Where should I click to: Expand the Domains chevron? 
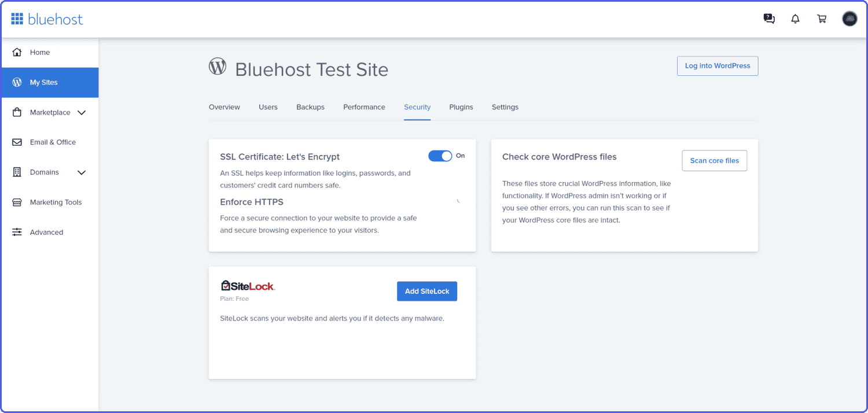point(82,172)
